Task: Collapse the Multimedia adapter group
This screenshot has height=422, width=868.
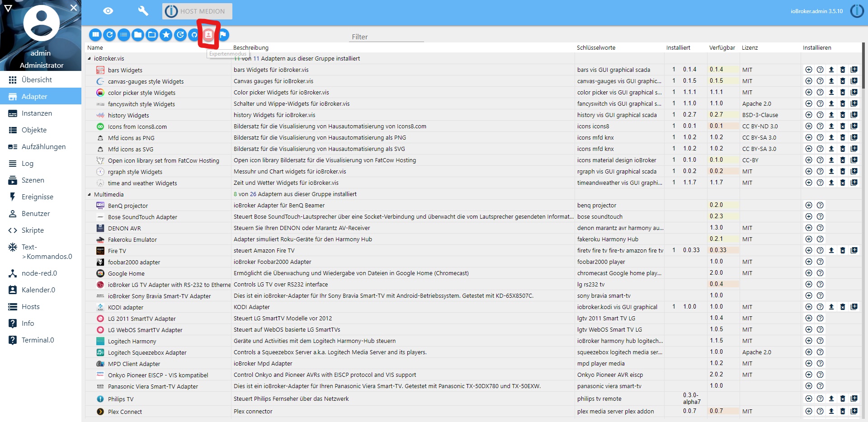Action: pyautogui.click(x=90, y=194)
